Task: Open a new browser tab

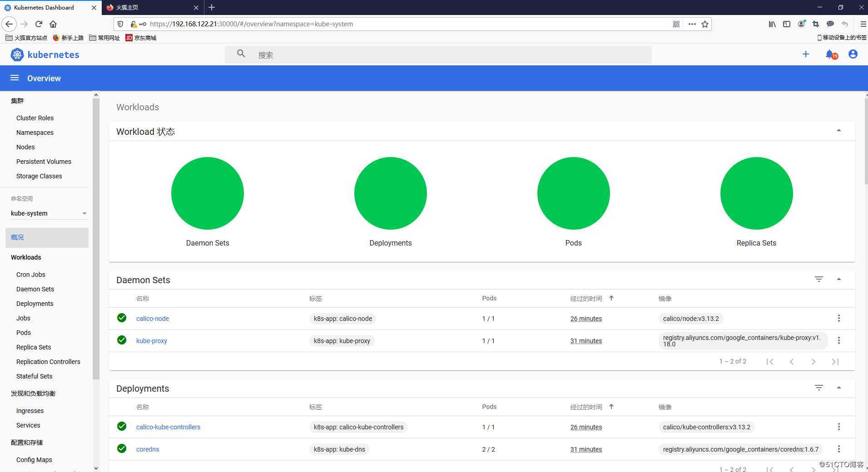Action: (x=212, y=7)
